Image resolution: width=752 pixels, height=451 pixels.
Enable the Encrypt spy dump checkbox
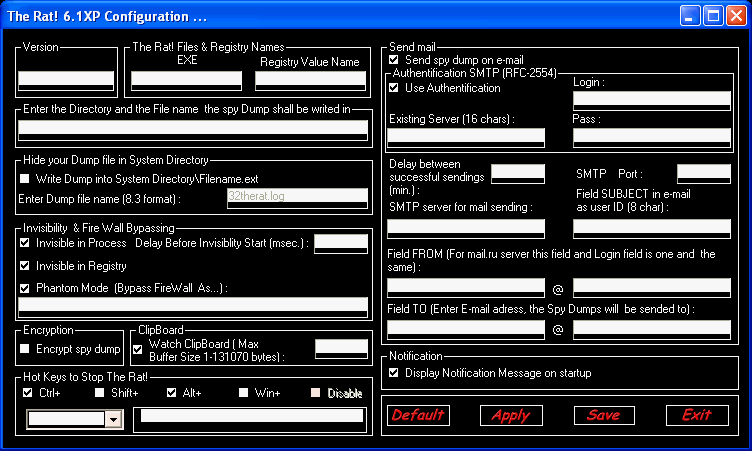[x=25, y=348]
